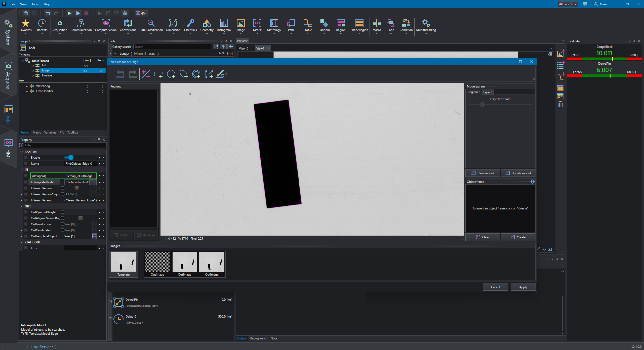Viewport: 644px width, 350px height.
Task: Open the Metrology tools category
Action: (274, 26)
